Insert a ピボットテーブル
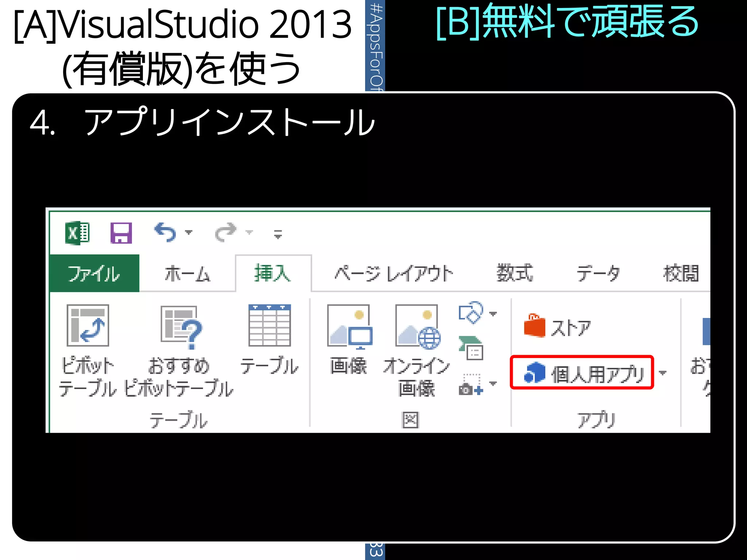Screen dimensions: 747x560 click(x=88, y=351)
